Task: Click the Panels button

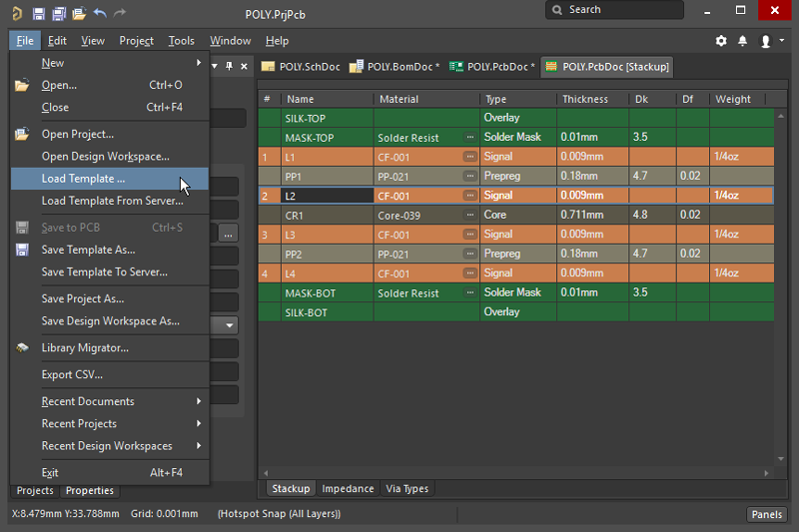Action: pos(767,514)
